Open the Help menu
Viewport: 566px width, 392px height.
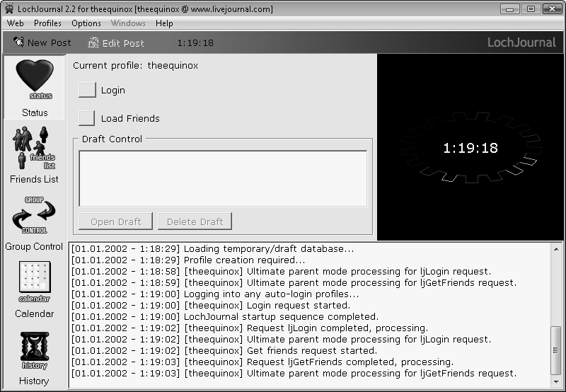coord(164,23)
